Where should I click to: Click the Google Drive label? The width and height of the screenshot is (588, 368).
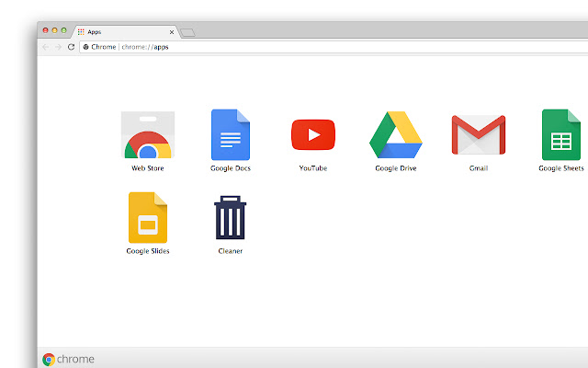tap(396, 168)
